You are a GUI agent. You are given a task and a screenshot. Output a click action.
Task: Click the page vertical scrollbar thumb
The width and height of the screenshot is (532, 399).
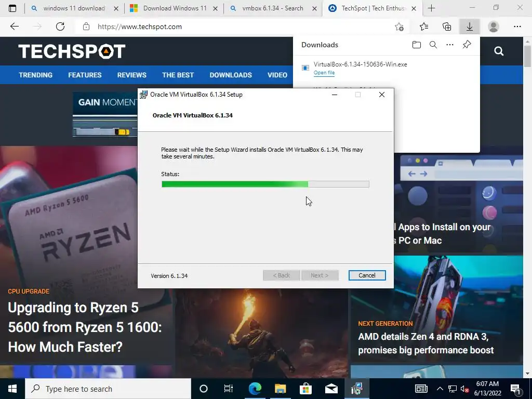pyautogui.click(x=528, y=55)
